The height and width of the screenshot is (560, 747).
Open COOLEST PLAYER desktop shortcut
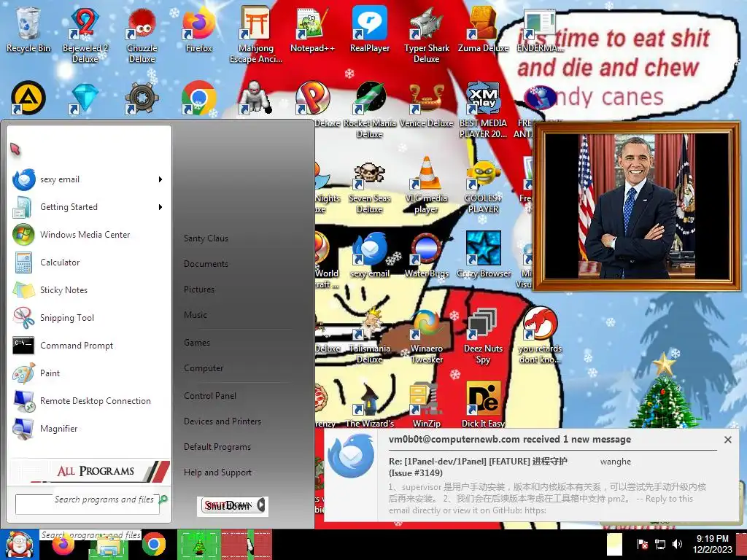pos(483,186)
